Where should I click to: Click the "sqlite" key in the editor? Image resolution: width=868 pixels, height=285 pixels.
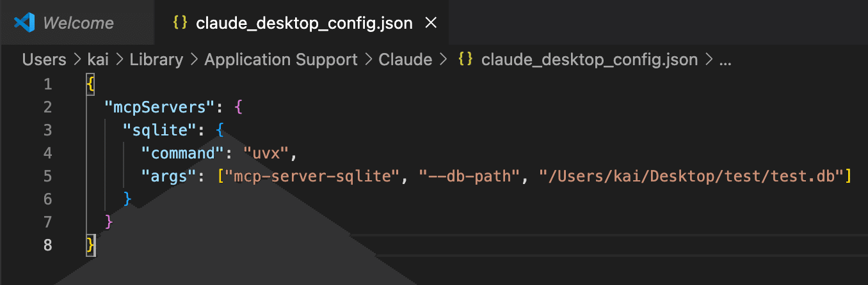[159, 130]
